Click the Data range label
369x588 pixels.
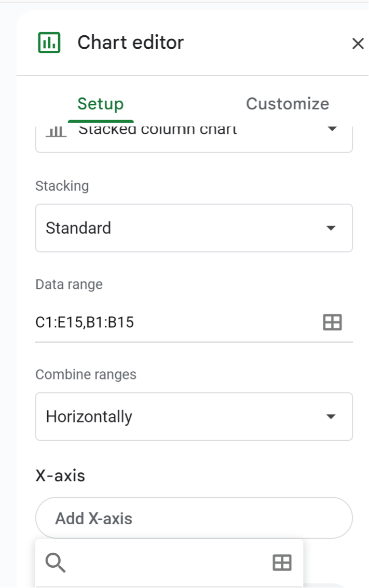tap(69, 284)
